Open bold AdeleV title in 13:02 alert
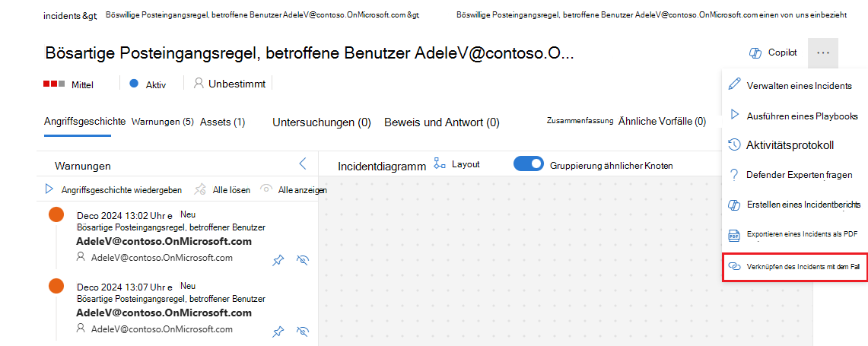The height and width of the screenshot is (346, 868). (164, 241)
